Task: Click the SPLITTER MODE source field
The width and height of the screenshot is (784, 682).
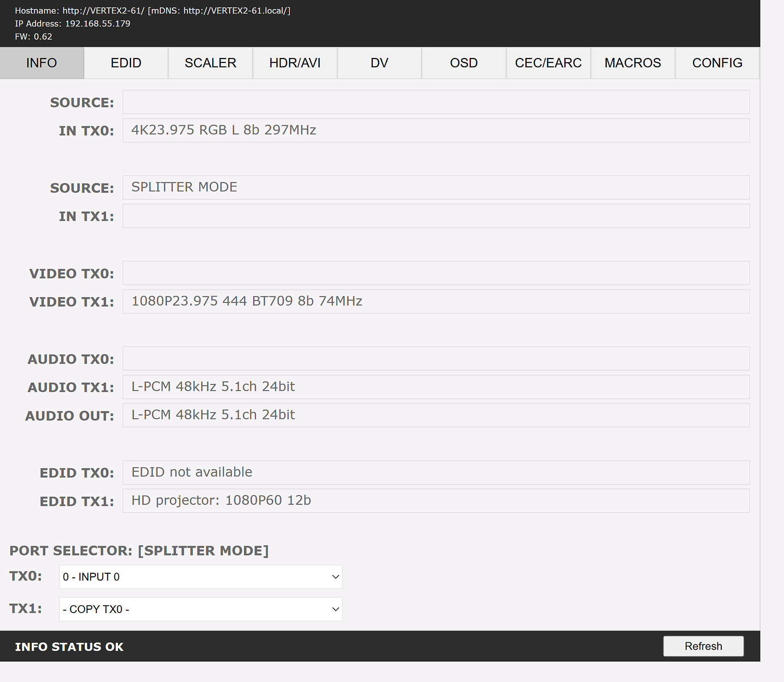Action: pyautogui.click(x=436, y=187)
